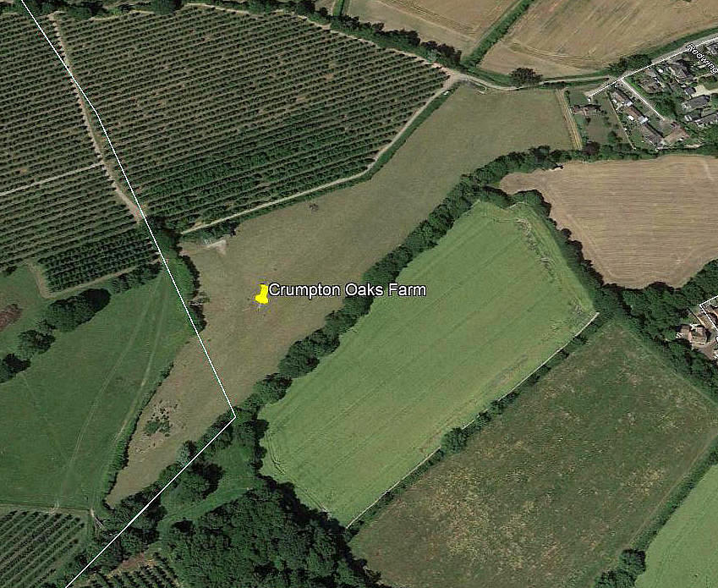Click the partial Redwing road label
Viewport: 718px width, 588px height.
pos(703,58)
